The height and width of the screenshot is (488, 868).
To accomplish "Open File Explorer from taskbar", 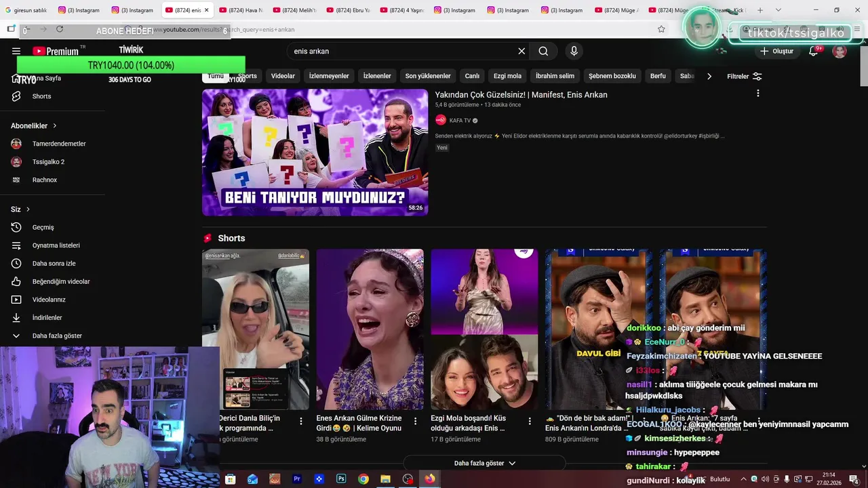I will pos(385,479).
